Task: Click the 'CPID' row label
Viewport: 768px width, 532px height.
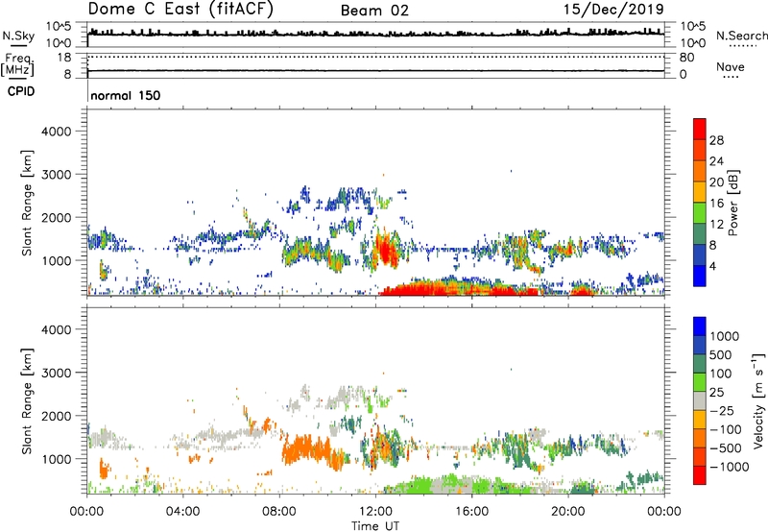Action: [x=21, y=91]
